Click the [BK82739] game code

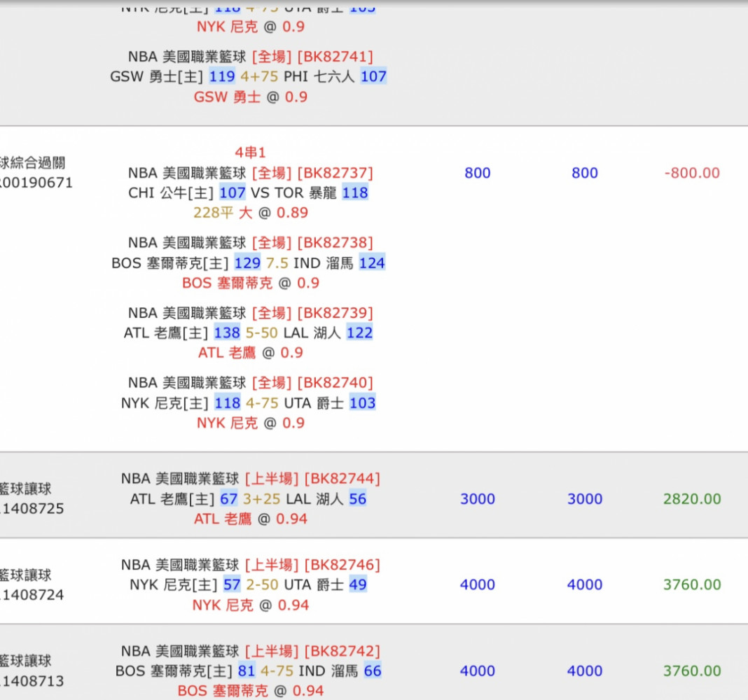[x=335, y=313]
